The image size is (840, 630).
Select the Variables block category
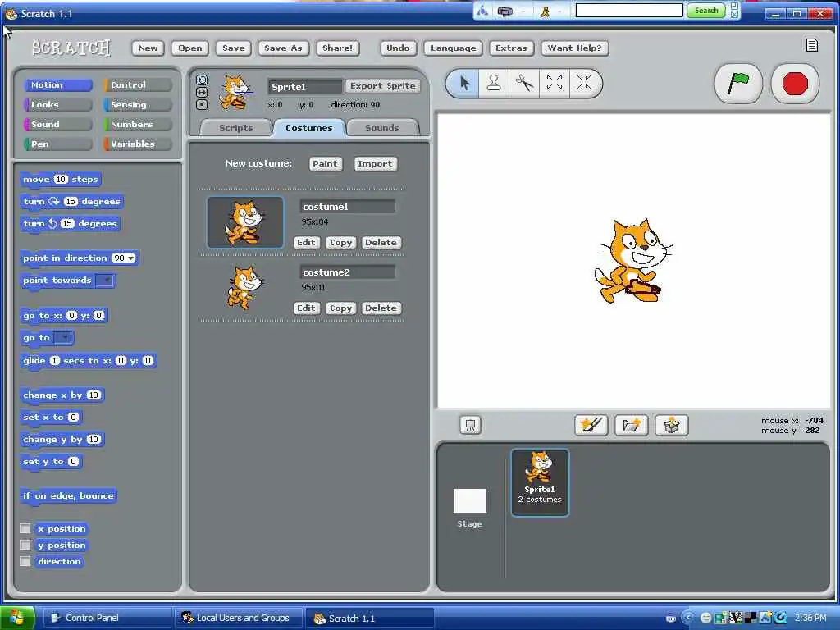pos(138,144)
